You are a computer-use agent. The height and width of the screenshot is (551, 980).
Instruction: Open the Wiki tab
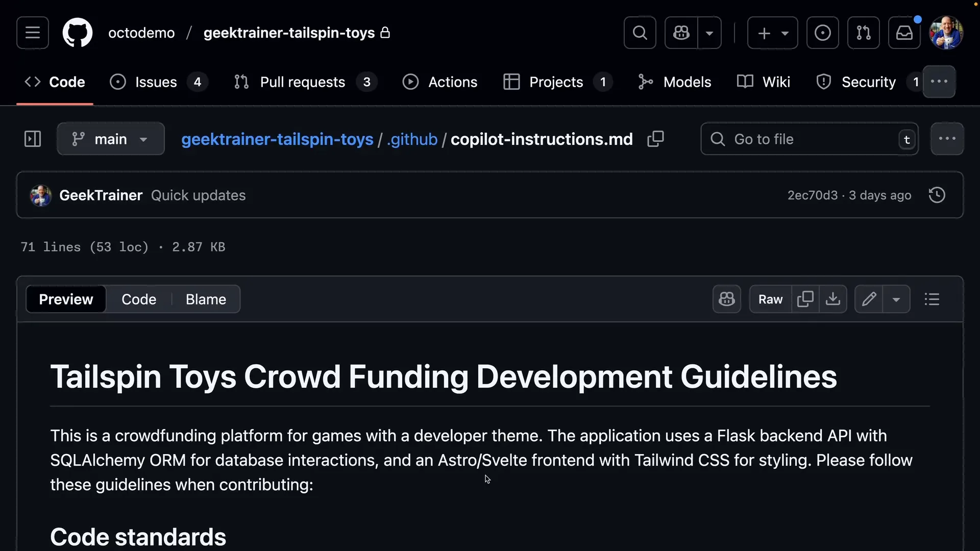(764, 82)
